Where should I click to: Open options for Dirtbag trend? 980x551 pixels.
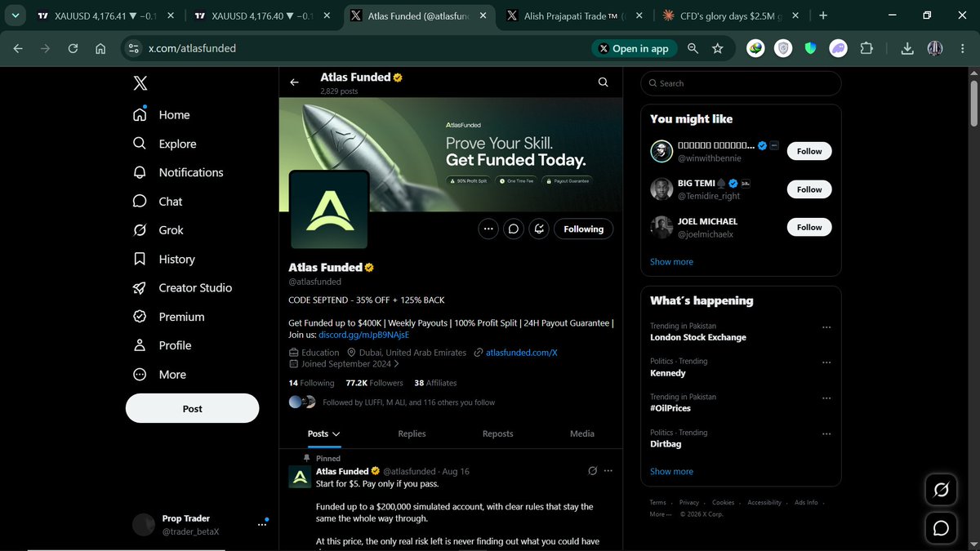click(x=826, y=433)
